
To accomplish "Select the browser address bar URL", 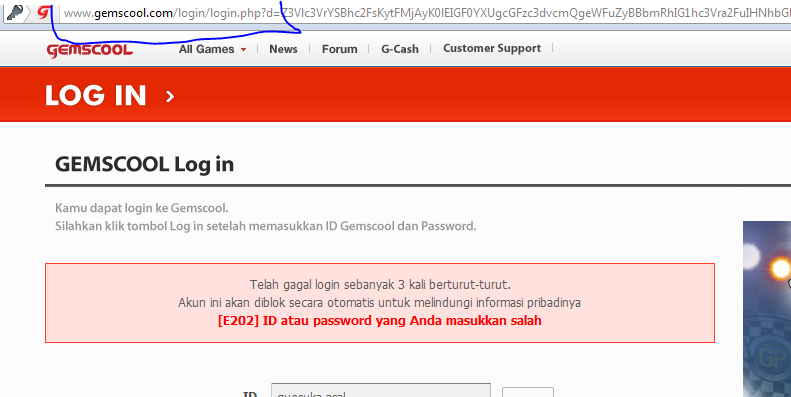I will pyautogui.click(x=427, y=14).
